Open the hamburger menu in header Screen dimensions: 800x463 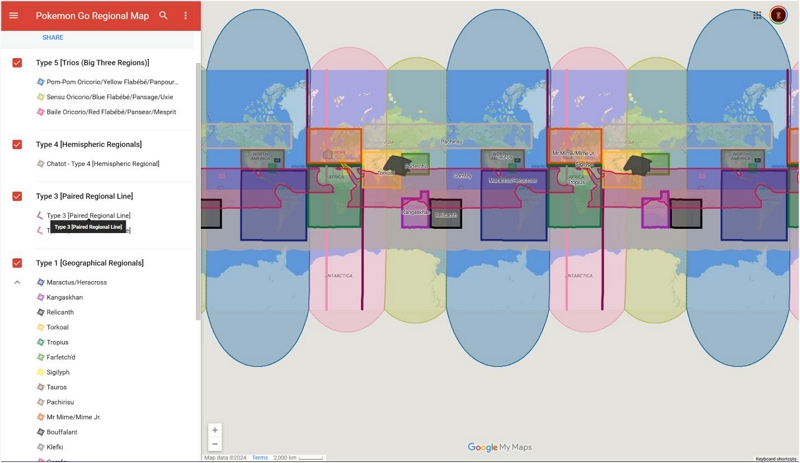tap(14, 15)
